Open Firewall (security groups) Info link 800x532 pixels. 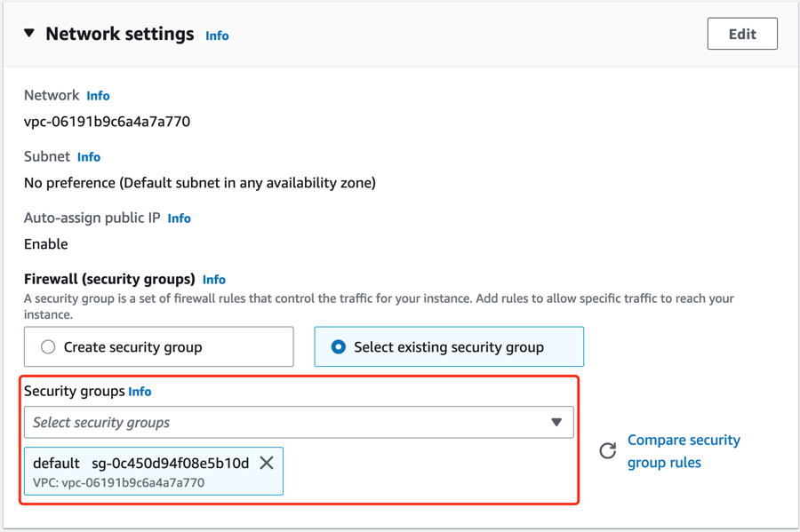(213, 280)
